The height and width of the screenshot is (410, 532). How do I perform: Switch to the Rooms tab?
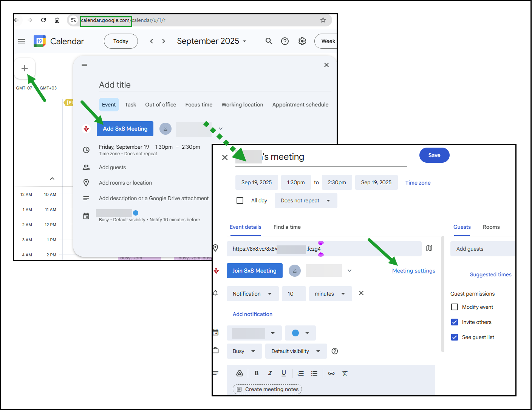pyautogui.click(x=491, y=227)
